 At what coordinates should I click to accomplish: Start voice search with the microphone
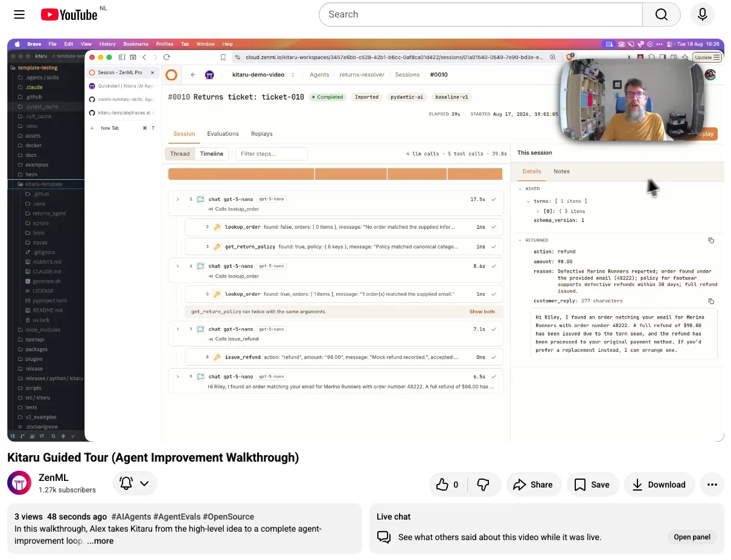pos(702,14)
